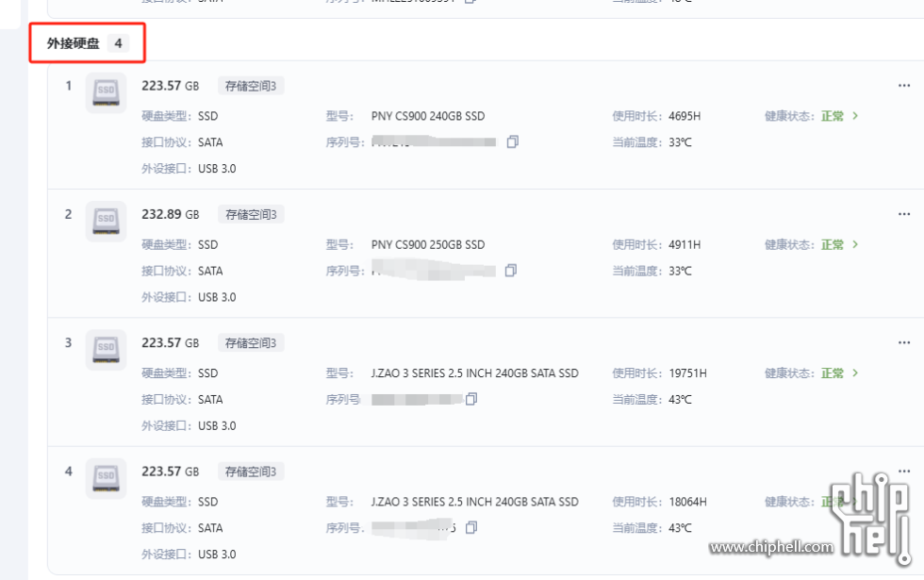Click the 43℃ temperature of disk 4
Viewport: 924px width, 580px height.
tap(680, 527)
